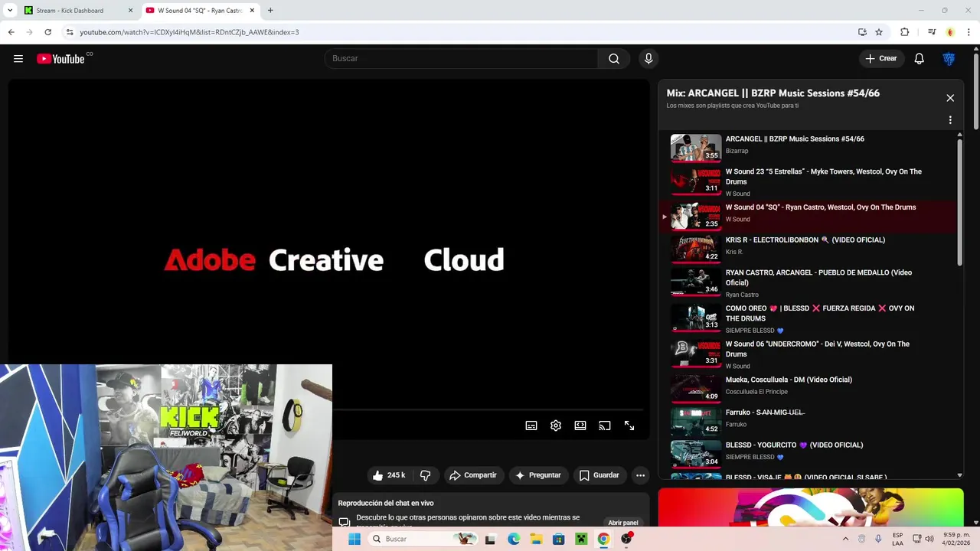This screenshot has width=980, height=551.
Task: Click the search magnifier button
Action: (x=614, y=59)
